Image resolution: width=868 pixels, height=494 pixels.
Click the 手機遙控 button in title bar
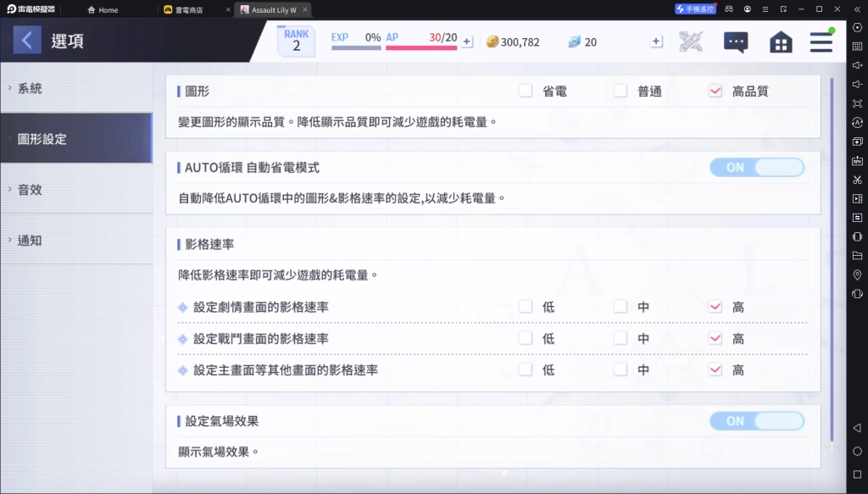pyautogui.click(x=696, y=8)
